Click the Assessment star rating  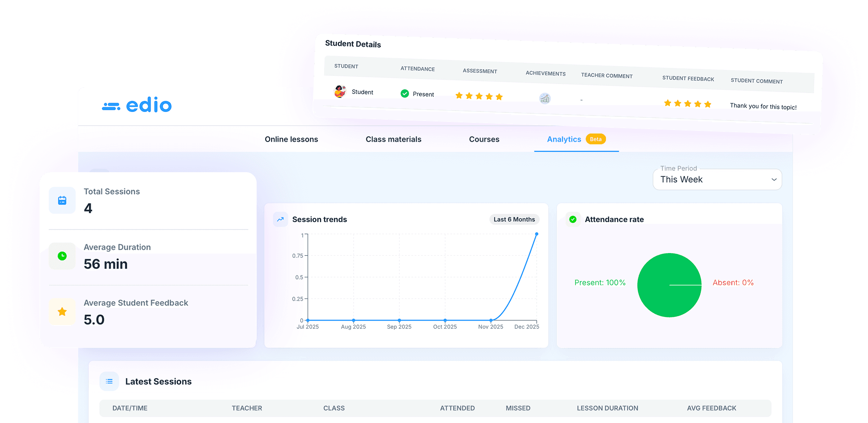click(x=479, y=96)
